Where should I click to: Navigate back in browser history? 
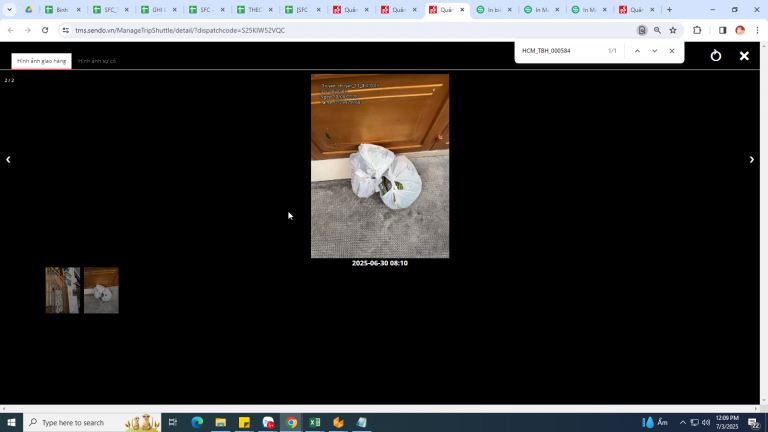(x=11, y=30)
